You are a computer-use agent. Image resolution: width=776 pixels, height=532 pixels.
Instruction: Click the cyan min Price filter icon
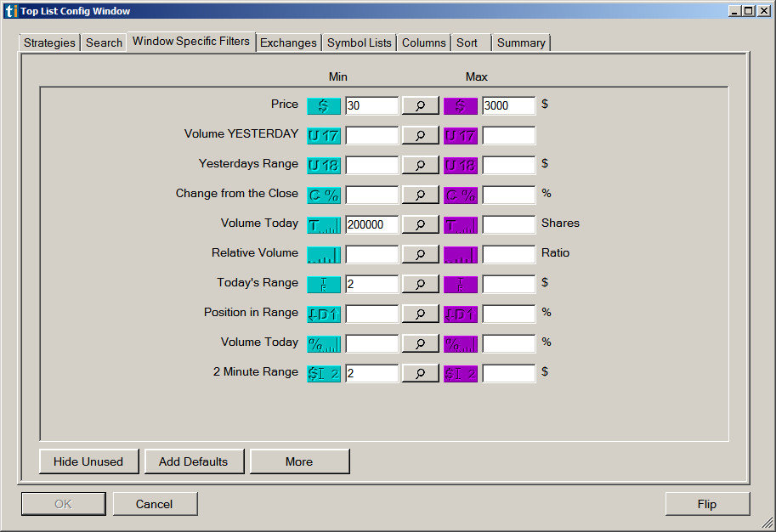324,106
